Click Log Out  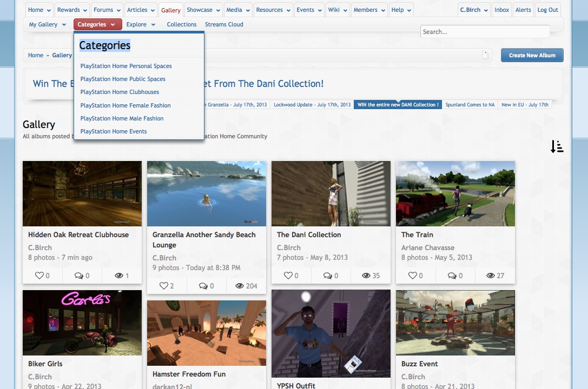click(547, 10)
